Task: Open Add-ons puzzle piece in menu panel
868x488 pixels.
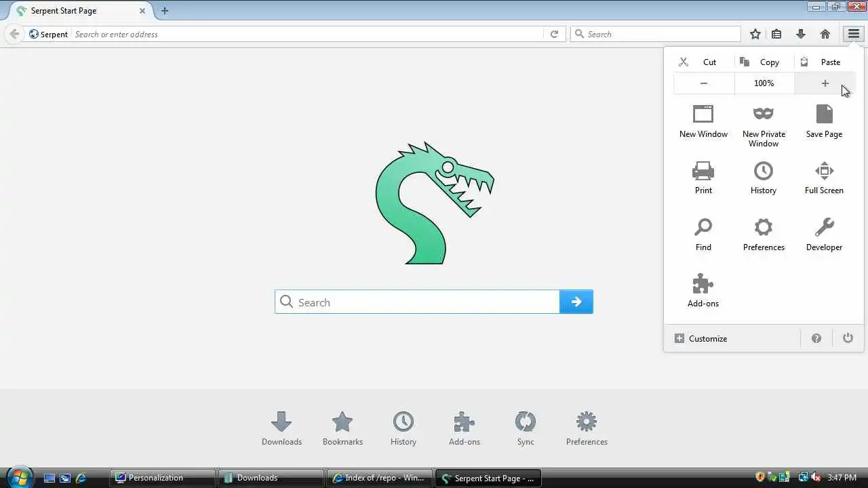Action: coord(703,291)
